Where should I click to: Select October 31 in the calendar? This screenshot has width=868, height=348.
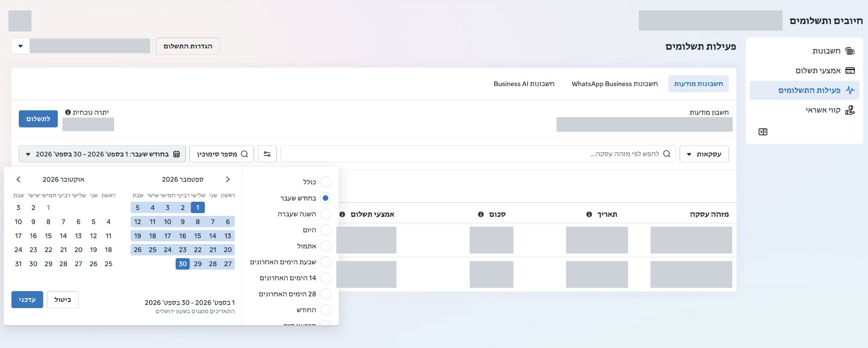coord(18,264)
